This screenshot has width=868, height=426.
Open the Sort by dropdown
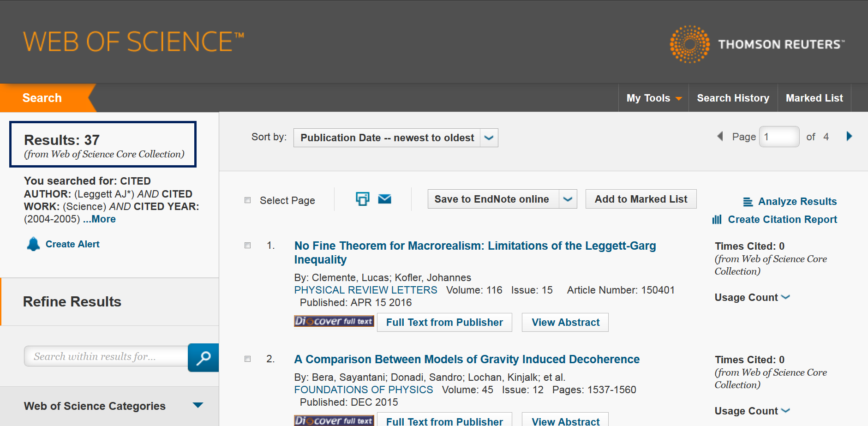pos(395,138)
